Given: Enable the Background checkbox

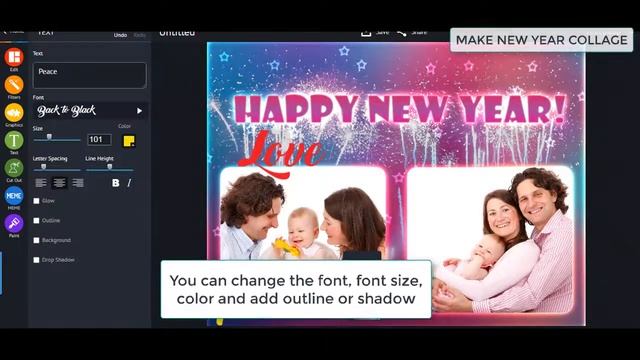Looking at the screenshot, I should click(36, 240).
